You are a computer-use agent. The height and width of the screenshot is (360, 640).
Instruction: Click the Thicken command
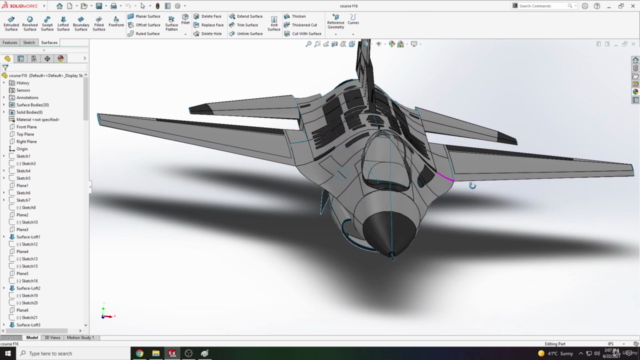click(x=295, y=16)
